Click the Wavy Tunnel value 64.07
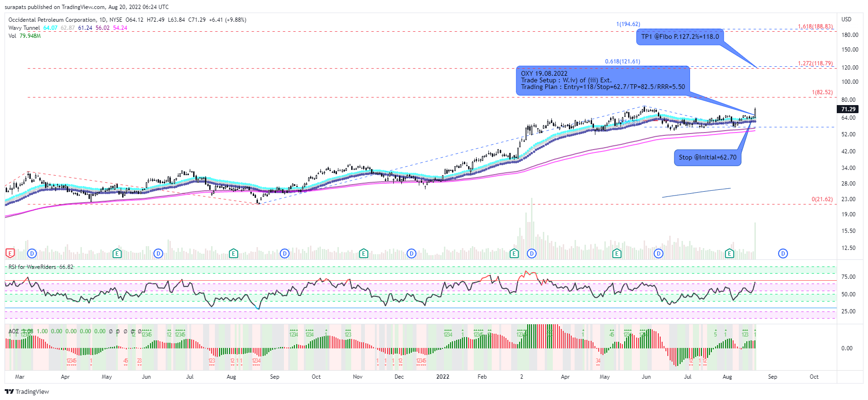Viewport: 868px width, 400px height. (x=50, y=28)
